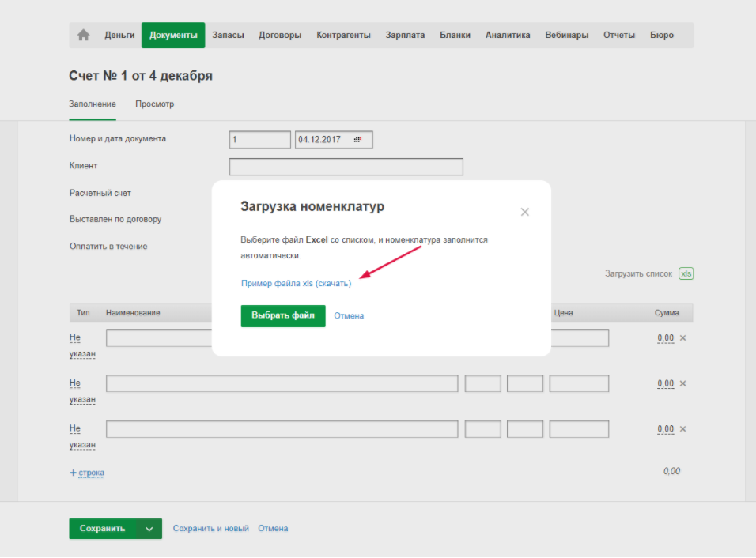Focus the third row price field

click(579, 429)
